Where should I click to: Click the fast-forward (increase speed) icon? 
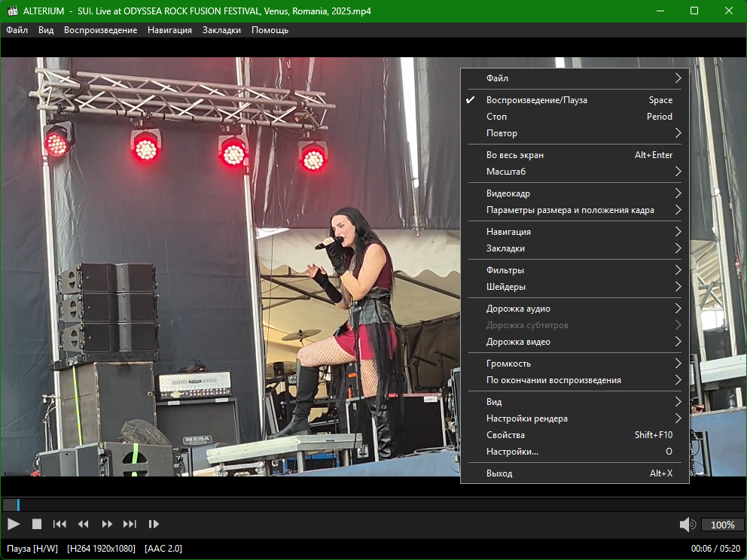[x=107, y=524]
